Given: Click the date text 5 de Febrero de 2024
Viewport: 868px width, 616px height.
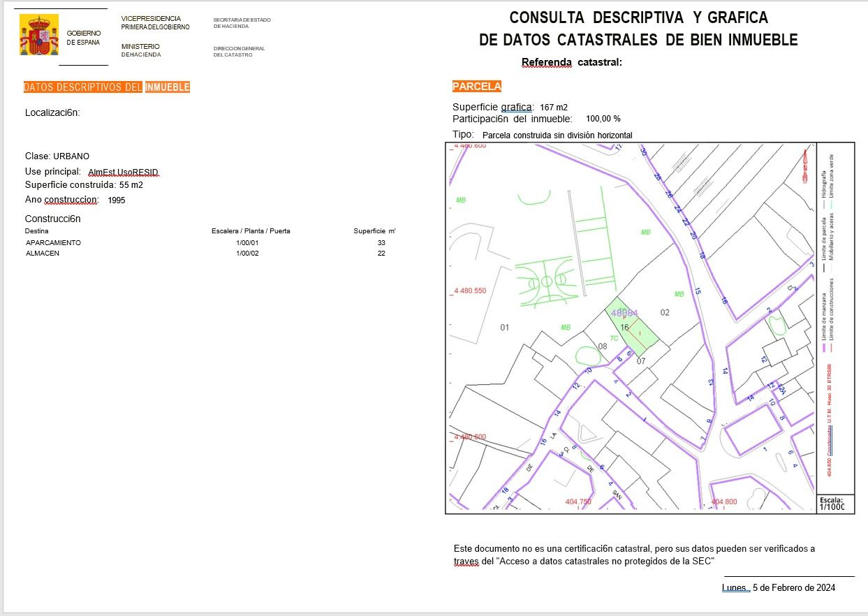Looking at the screenshot, I should (x=793, y=587).
